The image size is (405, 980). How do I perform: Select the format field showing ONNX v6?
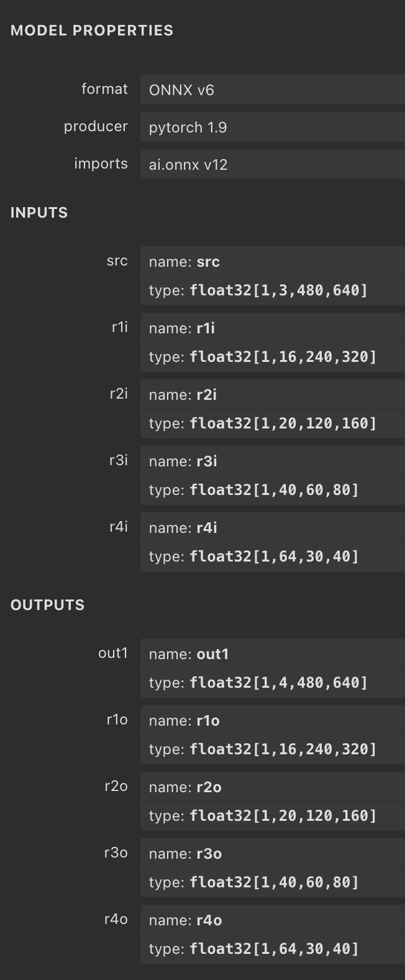[x=273, y=90]
